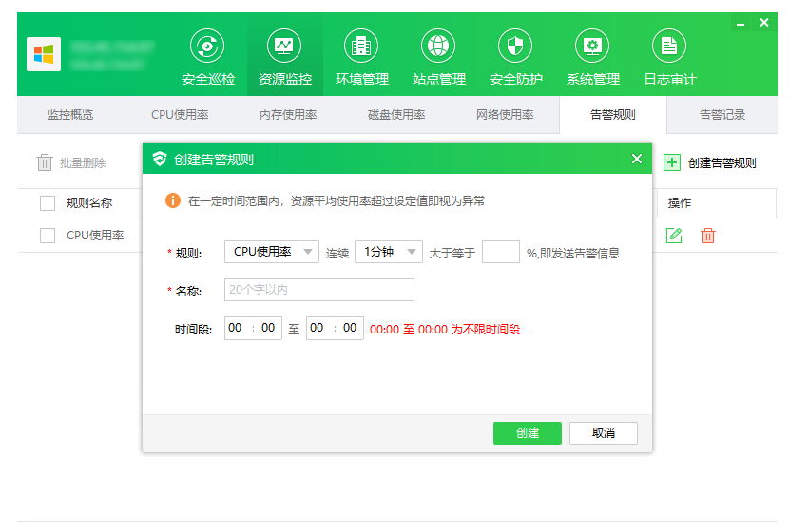Screen dimensions: 789x532
Task: Open the 系统管理 system management section
Action: 592,57
